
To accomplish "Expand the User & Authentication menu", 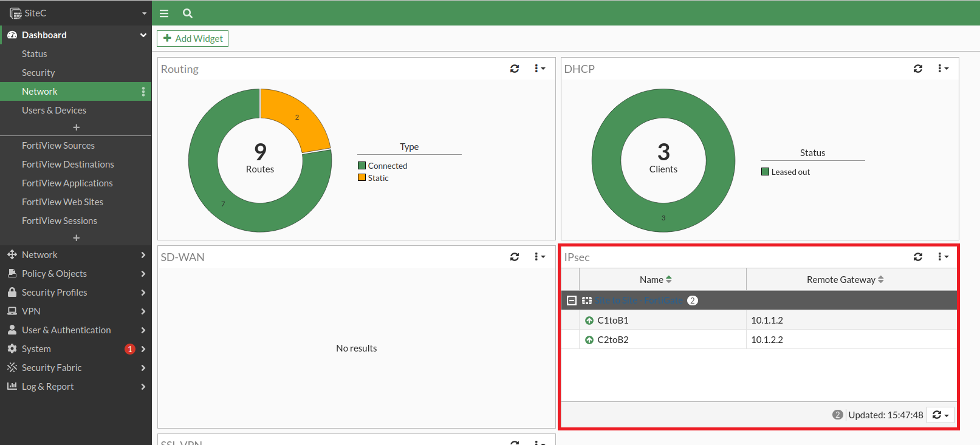I will pyautogui.click(x=76, y=330).
